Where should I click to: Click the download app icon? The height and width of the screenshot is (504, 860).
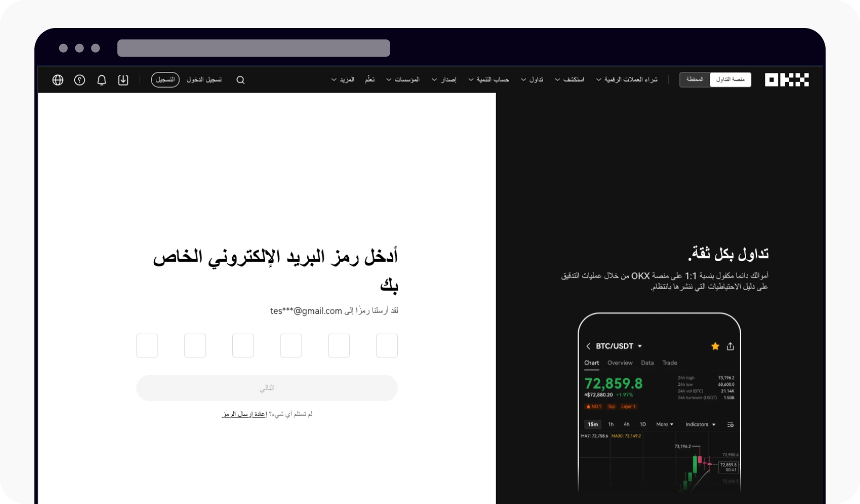123,80
